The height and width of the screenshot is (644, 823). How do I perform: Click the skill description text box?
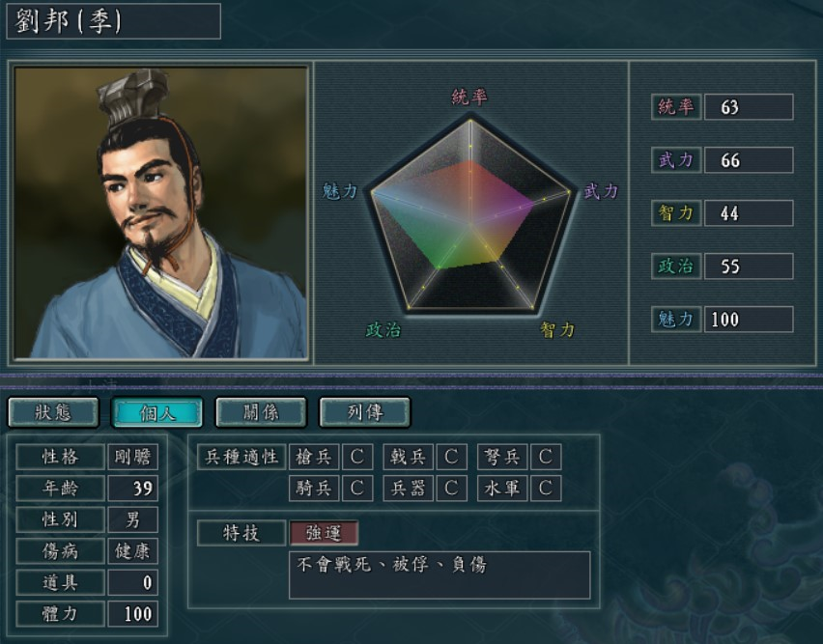[x=440, y=574]
